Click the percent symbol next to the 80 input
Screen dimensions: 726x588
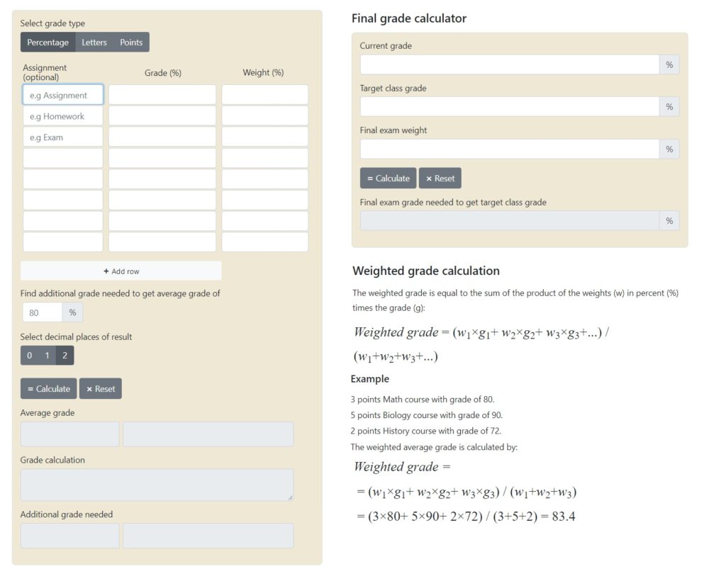(x=72, y=312)
